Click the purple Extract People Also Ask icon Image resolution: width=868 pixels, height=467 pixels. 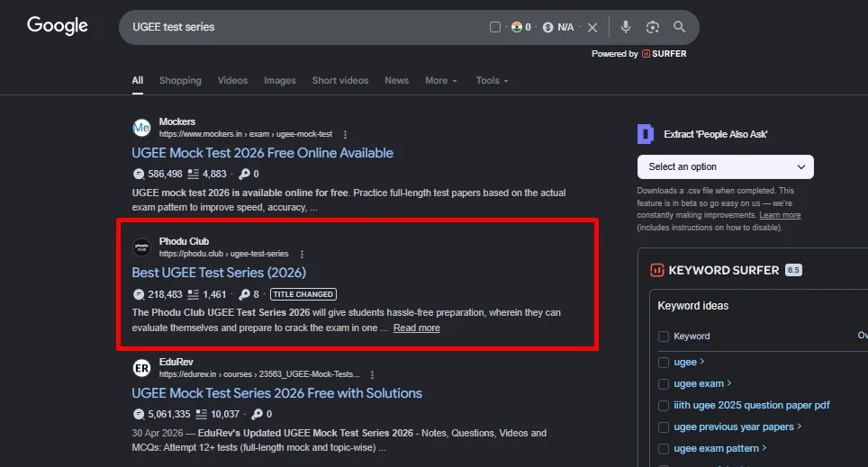pos(646,134)
